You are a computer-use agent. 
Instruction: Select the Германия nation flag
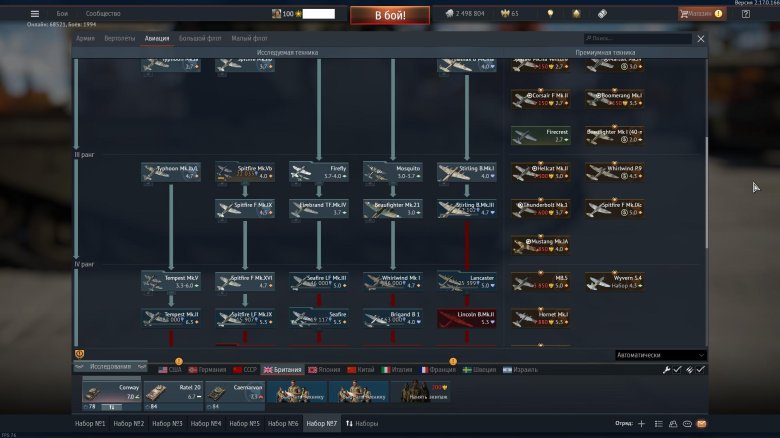pyautogui.click(x=207, y=369)
